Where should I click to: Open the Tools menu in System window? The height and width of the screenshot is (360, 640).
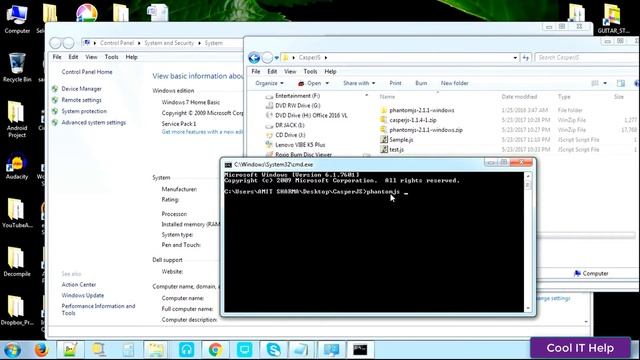tap(111, 57)
